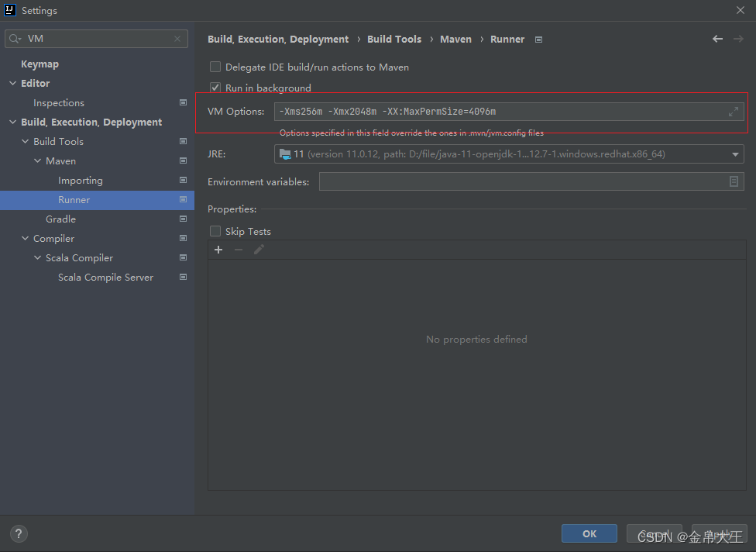Collapse the Build Tools tree node
The image size is (756, 552).
25,141
